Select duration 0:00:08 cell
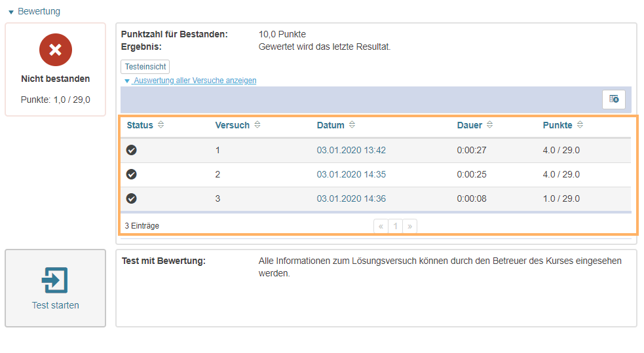The image size is (644, 353). click(472, 198)
